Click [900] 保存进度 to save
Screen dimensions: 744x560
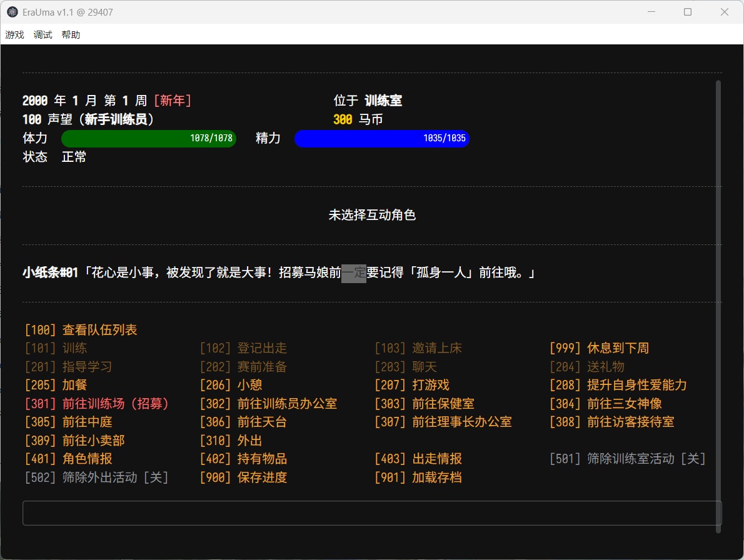click(243, 477)
